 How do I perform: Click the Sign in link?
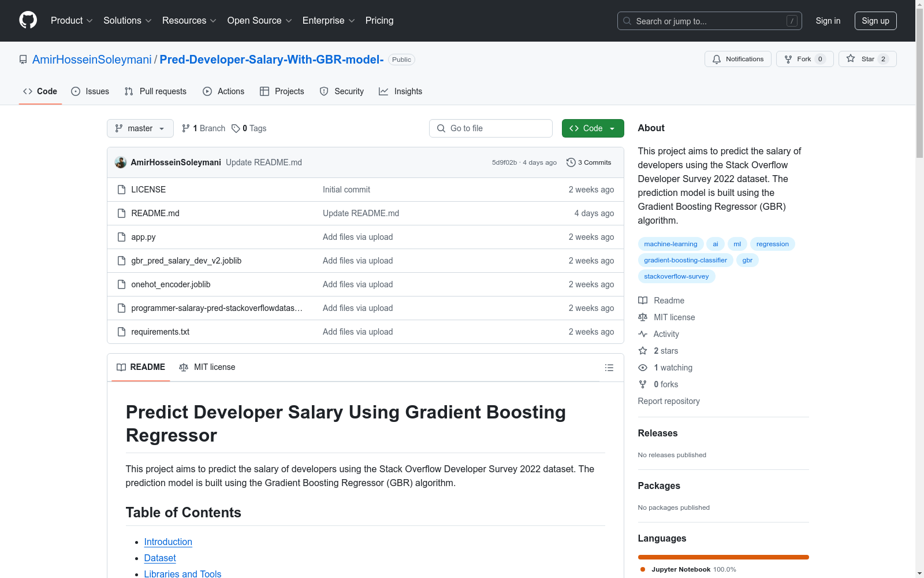point(828,21)
